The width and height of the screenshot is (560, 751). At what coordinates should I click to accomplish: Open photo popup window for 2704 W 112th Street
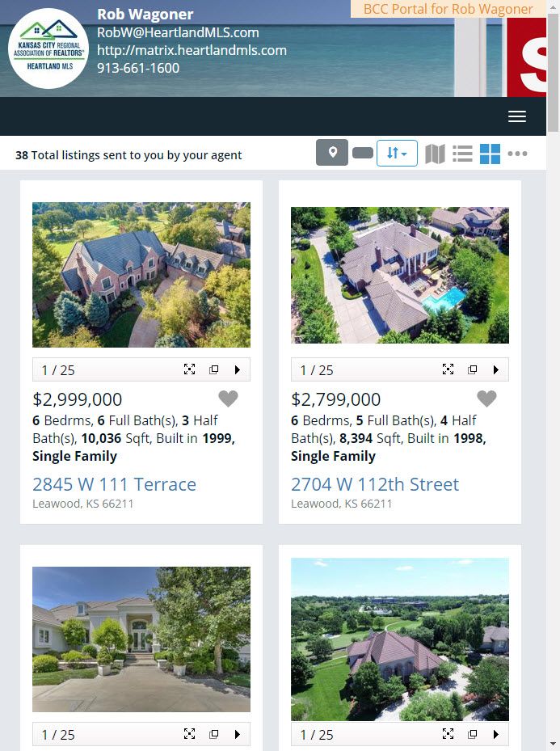[473, 369]
